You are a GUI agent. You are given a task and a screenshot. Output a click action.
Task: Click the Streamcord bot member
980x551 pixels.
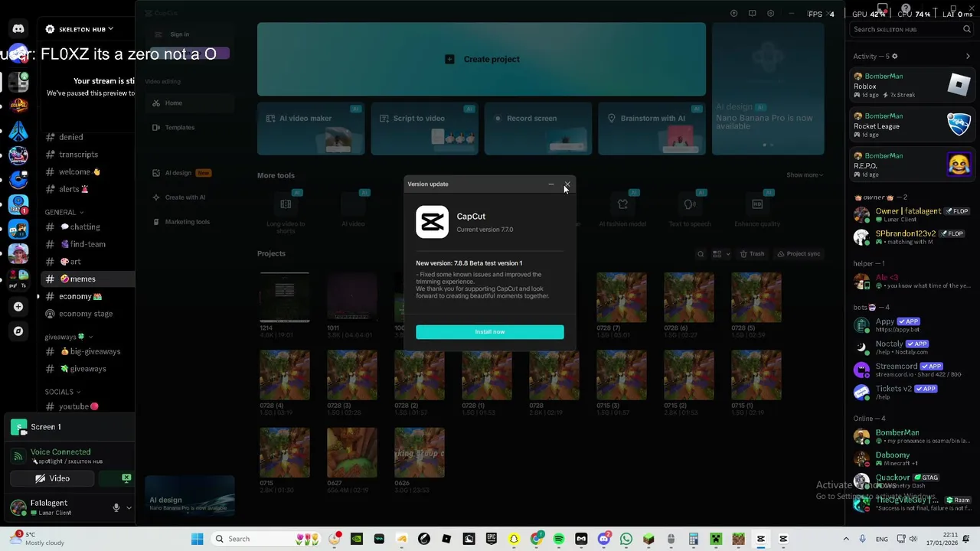(912, 370)
